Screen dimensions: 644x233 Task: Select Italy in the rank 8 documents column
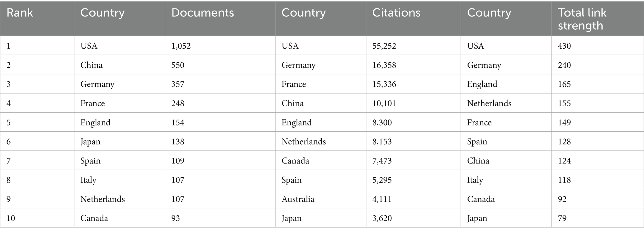(88, 180)
